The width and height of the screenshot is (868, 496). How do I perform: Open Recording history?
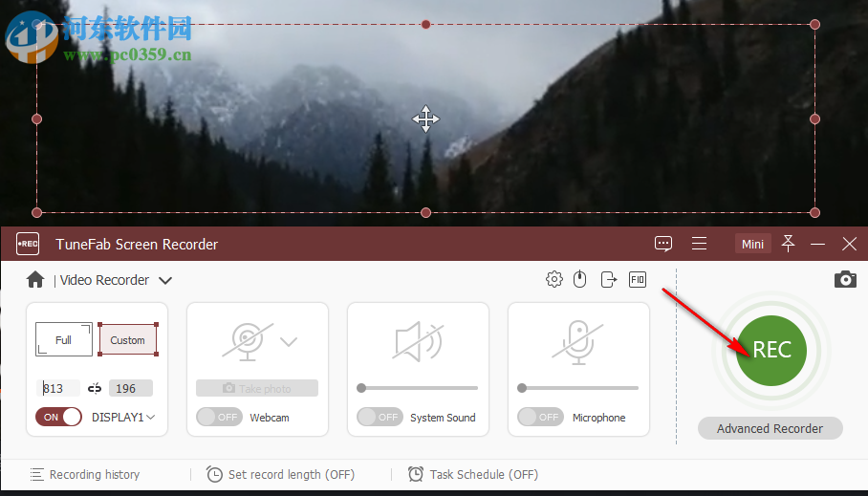coord(85,474)
